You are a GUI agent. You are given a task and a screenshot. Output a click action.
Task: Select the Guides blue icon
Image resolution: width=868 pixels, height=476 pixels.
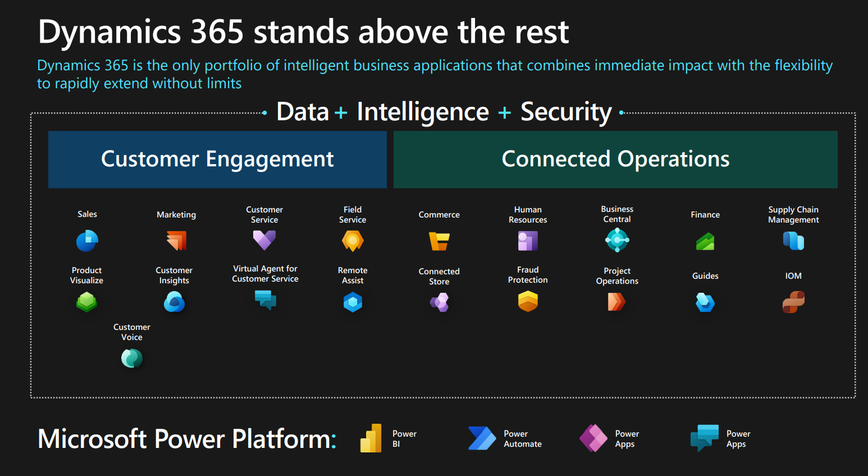tap(705, 302)
